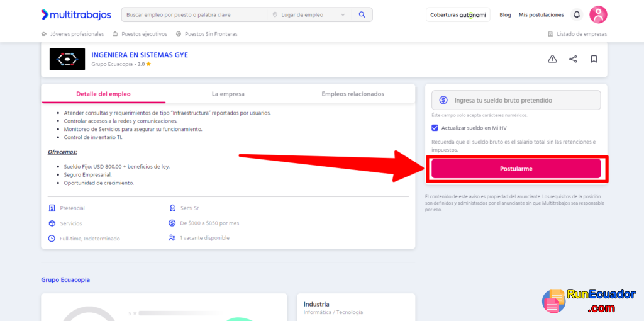Click the text 'Seguro Empresarial.'
This screenshot has height=321, width=644.
[x=87, y=175]
